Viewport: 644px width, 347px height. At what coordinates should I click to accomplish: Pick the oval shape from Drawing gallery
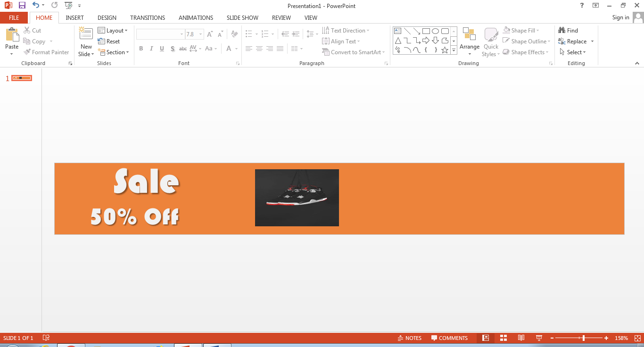(x=435, y=30)
